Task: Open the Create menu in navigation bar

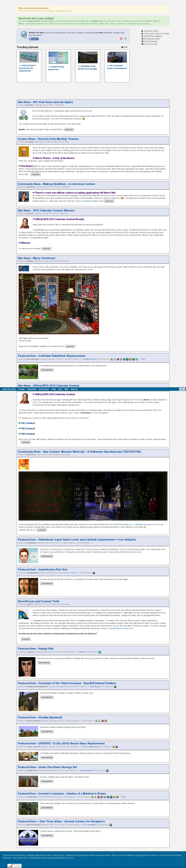Action: (22, 389)
